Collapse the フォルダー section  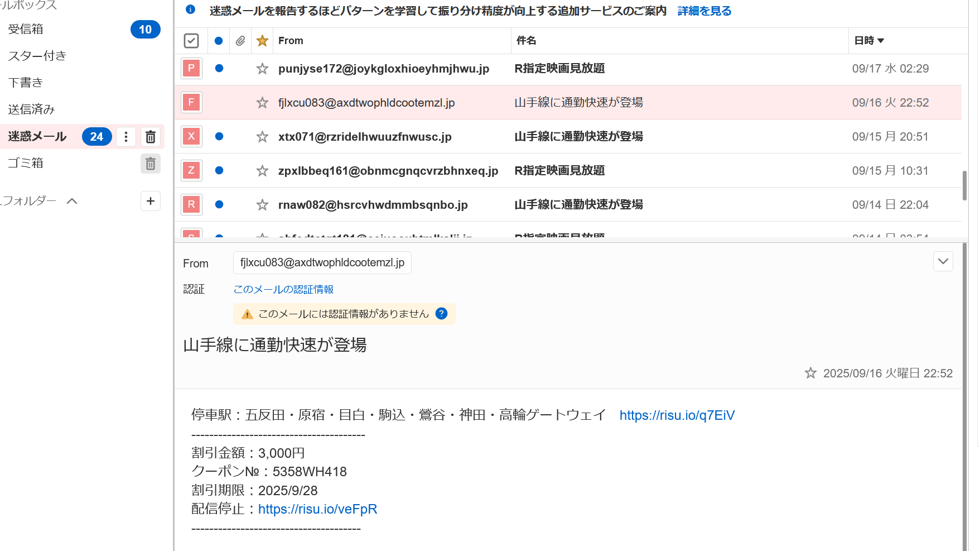tap(72, 201)
